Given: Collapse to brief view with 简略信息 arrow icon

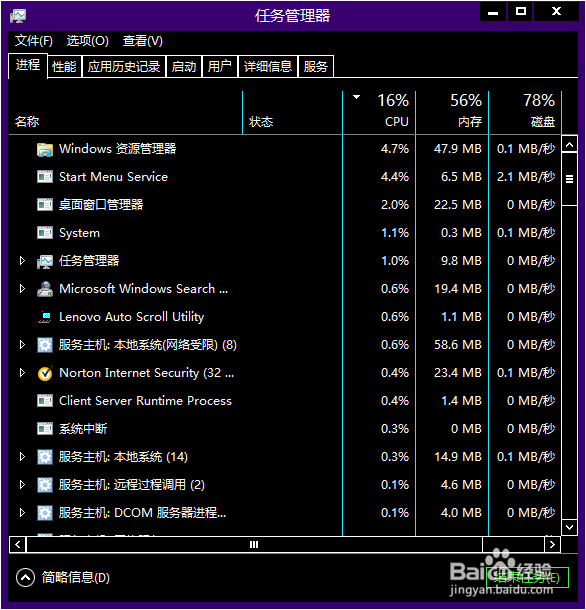Looking at the screenshot, I should coord(25,578).
